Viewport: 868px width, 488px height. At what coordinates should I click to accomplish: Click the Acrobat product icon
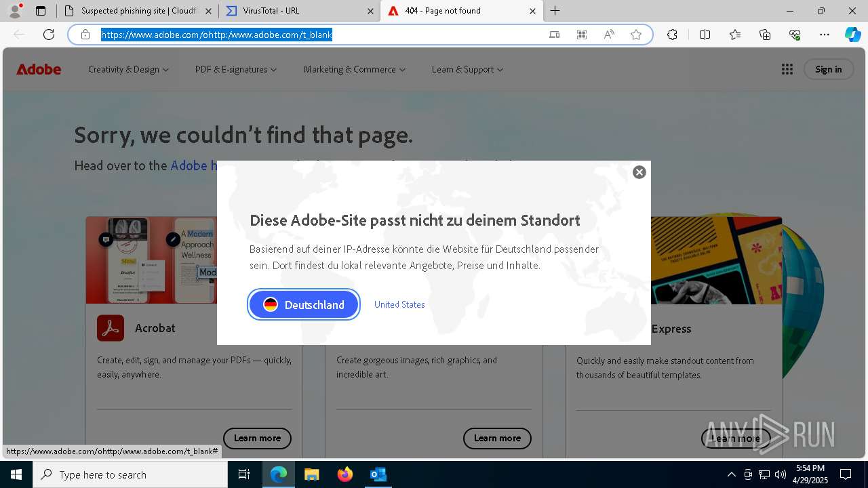[111, 328]
